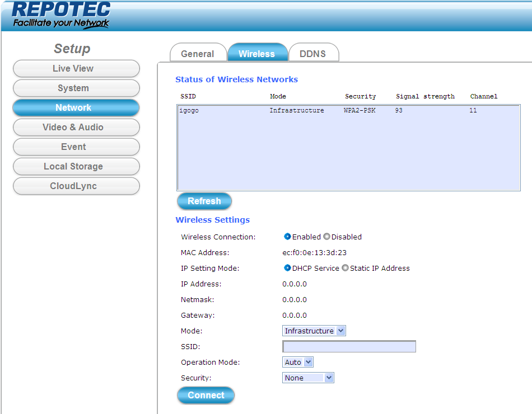Select the Wireless tab
Image resolution: width=532 pixels, height=414 pixels.
point(256,54)
